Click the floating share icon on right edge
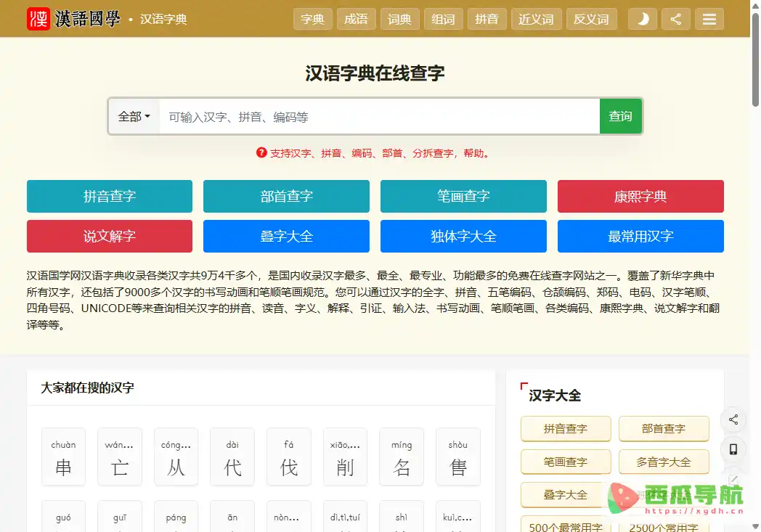The width and height of the screenshot is (761, 532). 733,420
